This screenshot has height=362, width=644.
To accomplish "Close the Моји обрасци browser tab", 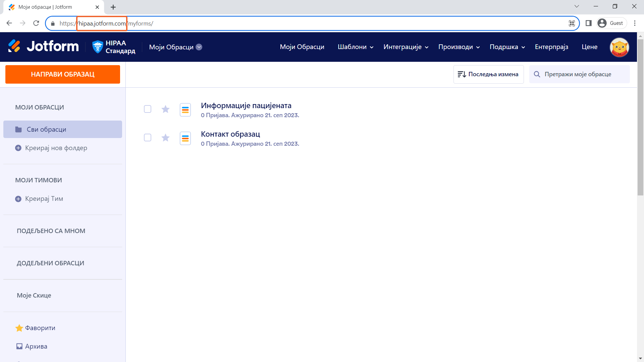I will click(97, 7).
